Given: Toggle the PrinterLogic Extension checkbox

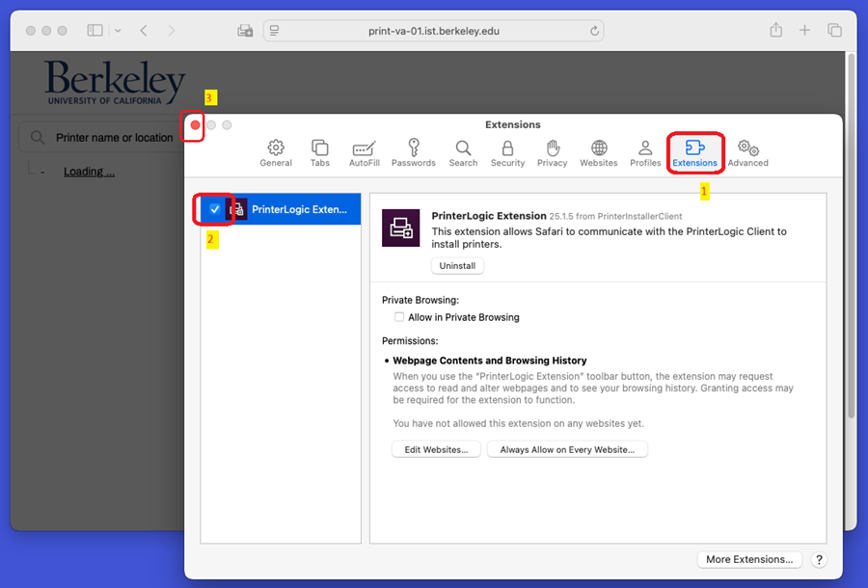Looking at the screenshot, I should [x=214, y=209].
